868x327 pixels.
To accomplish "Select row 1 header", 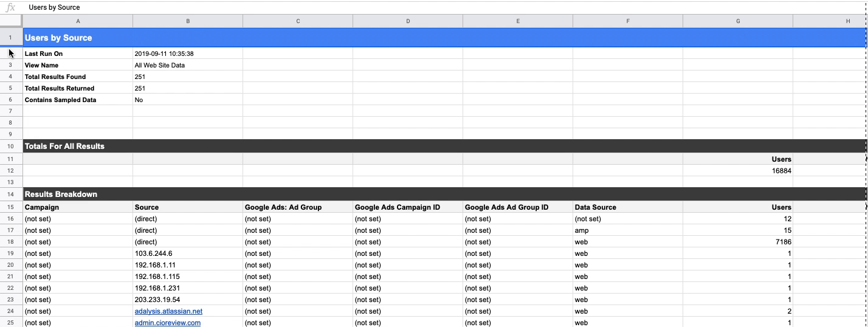I will click(x=11, y=38).
